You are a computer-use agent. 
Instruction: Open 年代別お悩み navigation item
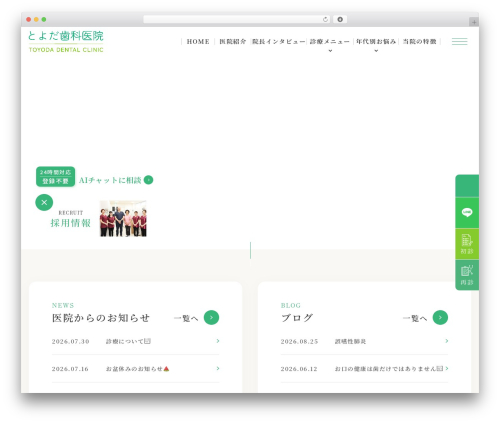click(376, 41)
